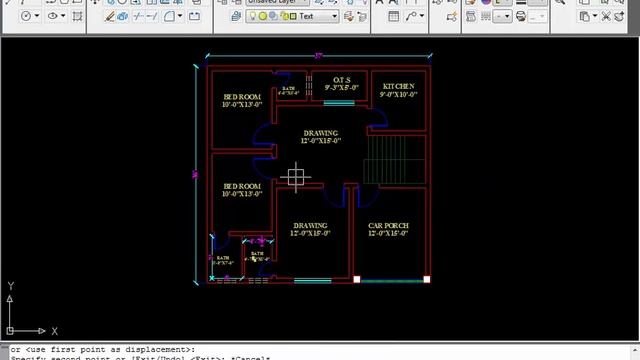Select the left white grip on the green line

tap(357, 279)
